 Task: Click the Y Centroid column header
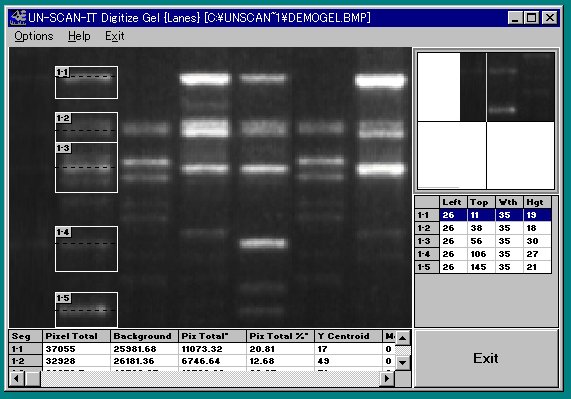coord(348,336)
